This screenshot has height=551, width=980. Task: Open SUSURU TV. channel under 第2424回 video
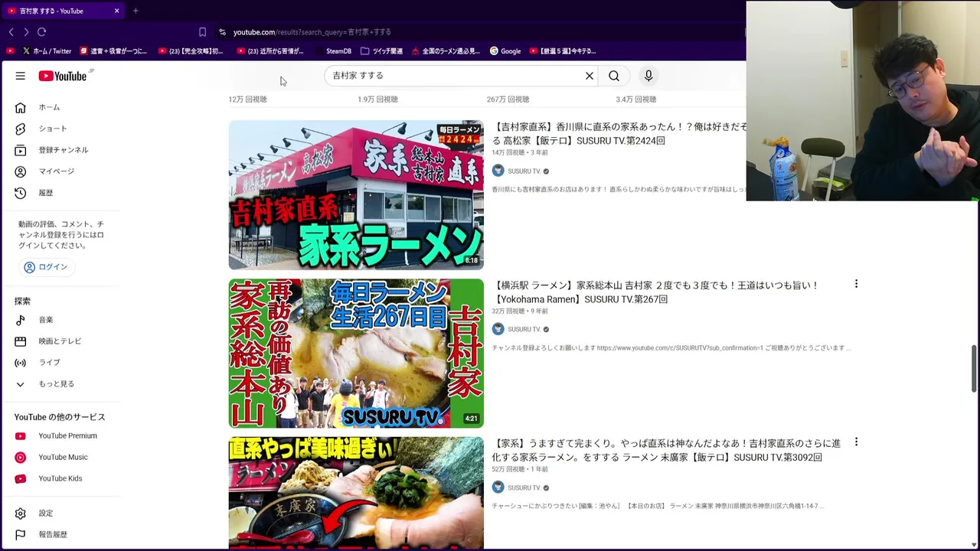coord(524,171)
